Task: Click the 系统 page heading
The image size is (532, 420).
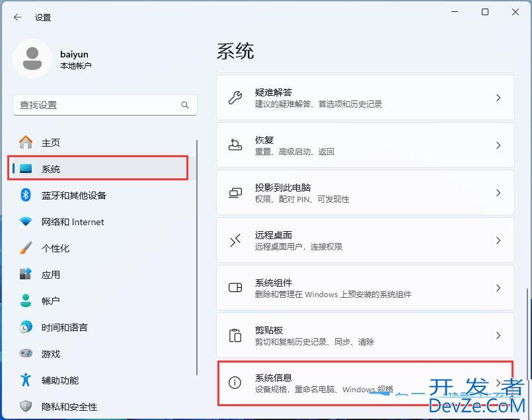Action: (235, 52)
